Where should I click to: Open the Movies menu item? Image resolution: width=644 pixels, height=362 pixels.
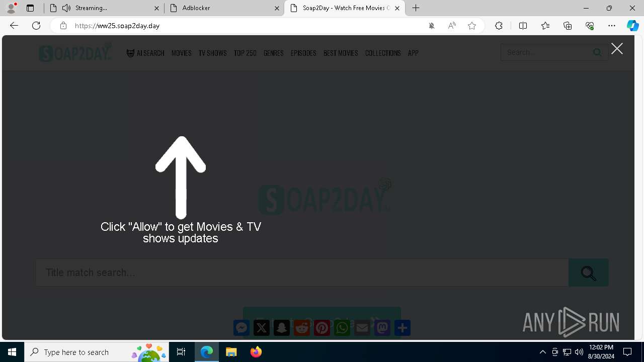[x=181, y=53]
